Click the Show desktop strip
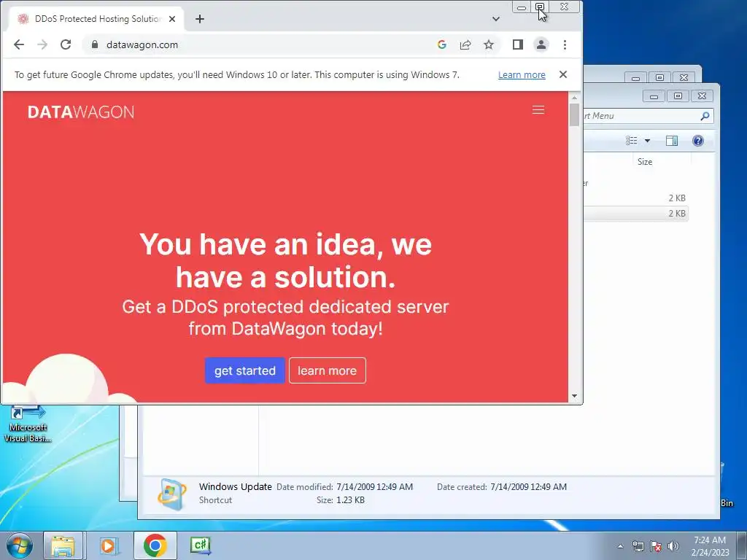 742,545
